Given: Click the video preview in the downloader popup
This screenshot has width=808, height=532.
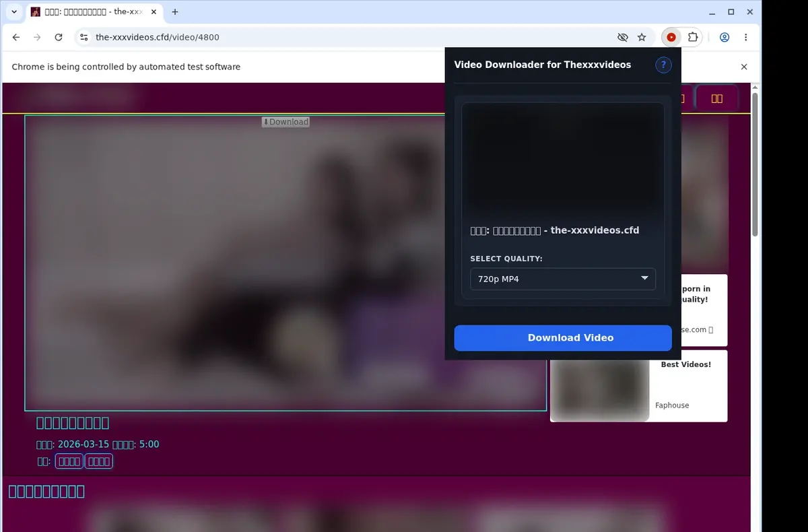Looking at the screenshot, I should [563, 160].
